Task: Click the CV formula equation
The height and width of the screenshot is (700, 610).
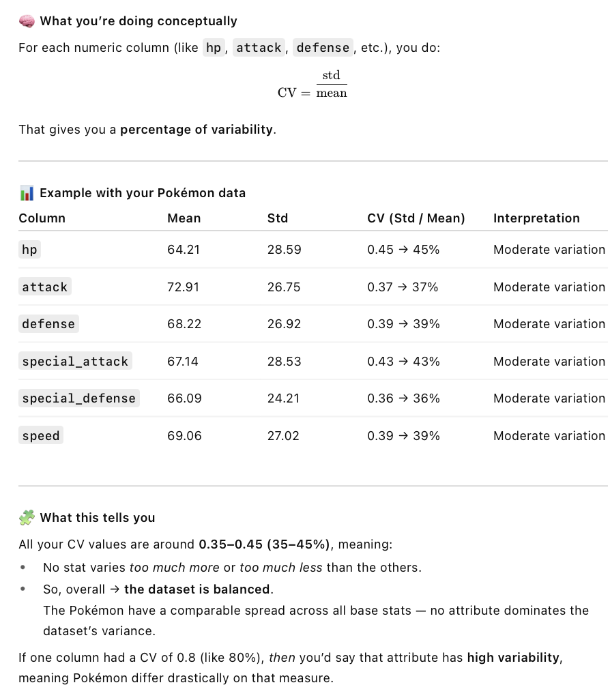Action: point(312,85)
